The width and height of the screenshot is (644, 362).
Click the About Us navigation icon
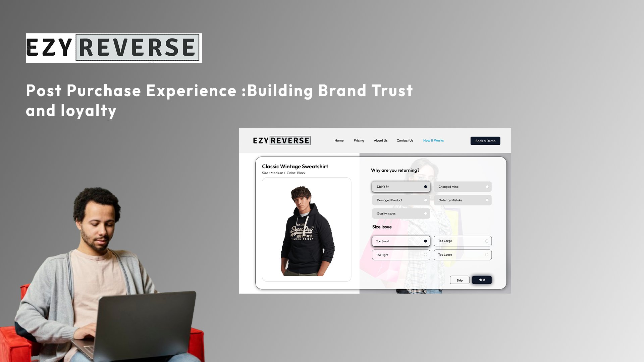[380, 140]
